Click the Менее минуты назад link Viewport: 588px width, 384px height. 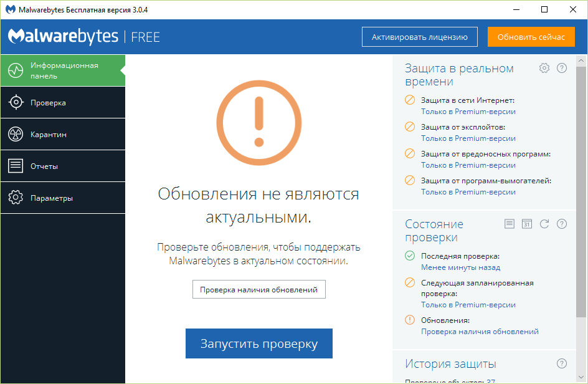[x=460, y=267]
